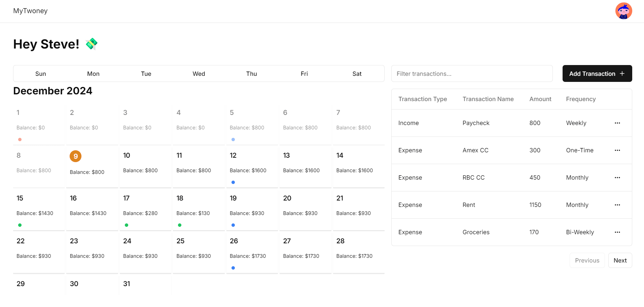Click the red dot on December 1
The image size is (644, 307).
20,140
